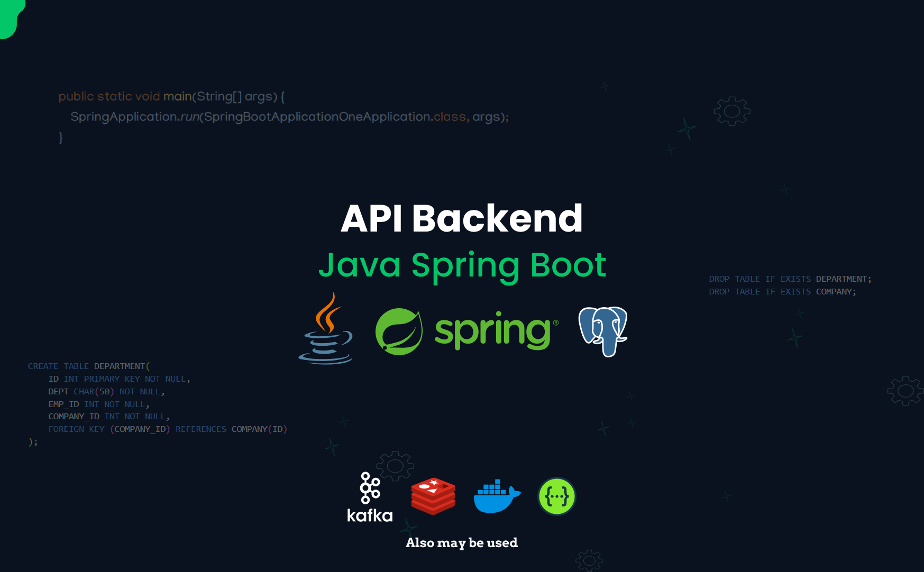Image resolution: width=924 pixels, height=572 pixels.
Task: Click the 'public static void main' code line
Action: click(171, 97)
